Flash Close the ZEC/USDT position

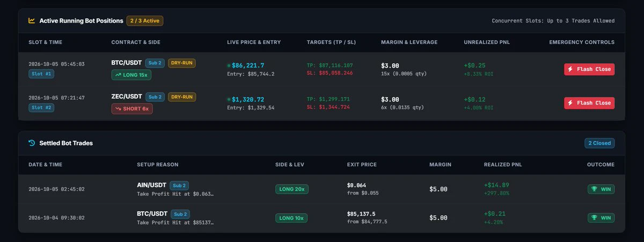click(x=589, y=103)
